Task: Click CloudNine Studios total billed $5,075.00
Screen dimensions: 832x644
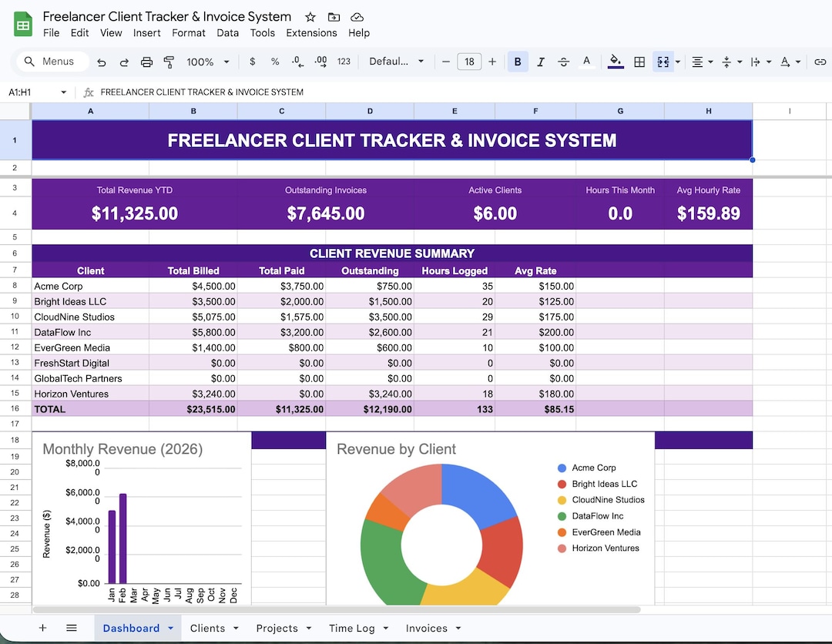Action: point(193,317)
